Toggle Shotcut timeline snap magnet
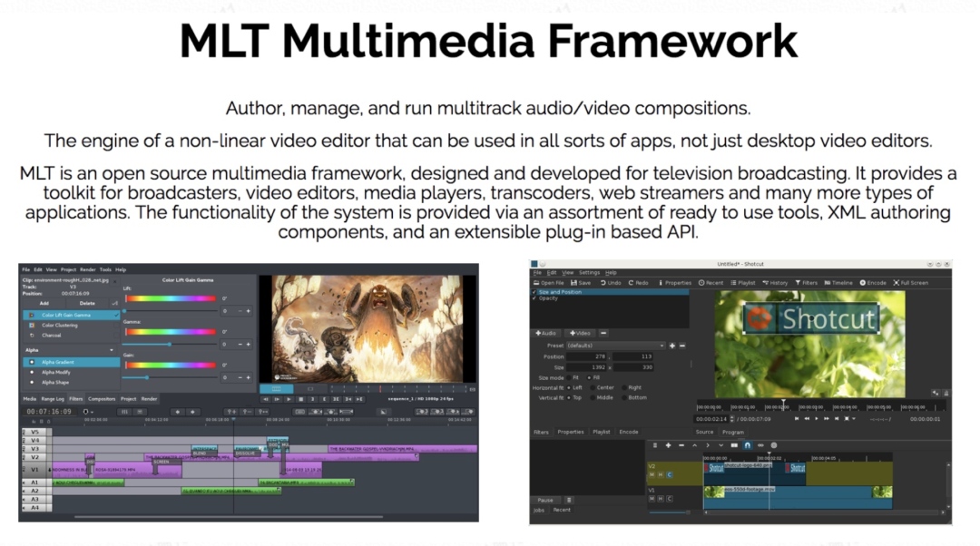The image size is (980, 546). click(x=748, y=445)
